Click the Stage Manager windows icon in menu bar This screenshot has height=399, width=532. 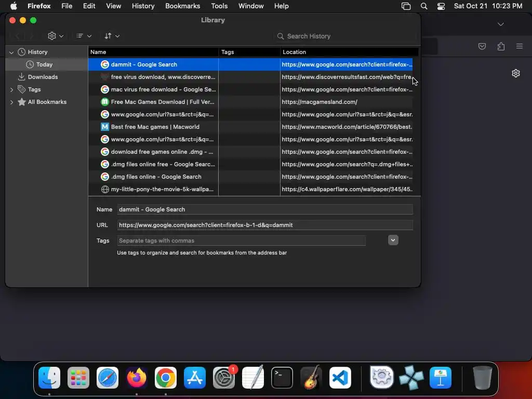click(x=406, y=6)
